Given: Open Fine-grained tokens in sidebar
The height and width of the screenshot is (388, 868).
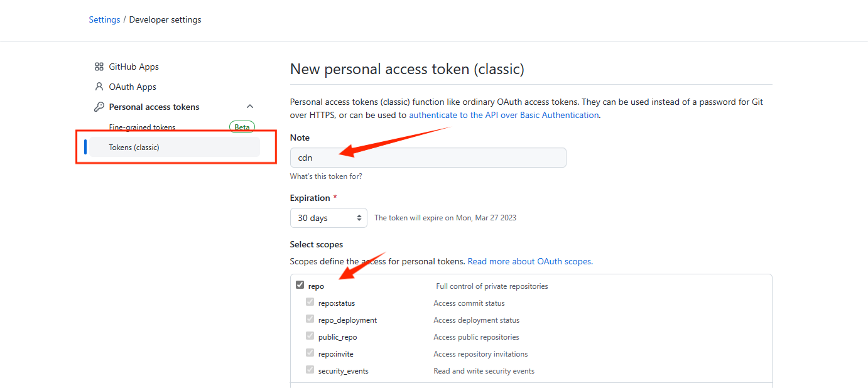Looking at the screenshot, I should 142,127.
